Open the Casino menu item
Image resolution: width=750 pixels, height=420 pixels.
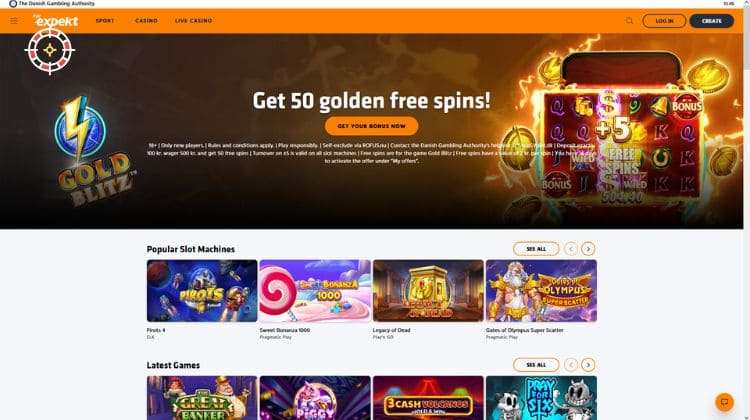[146, 21]
